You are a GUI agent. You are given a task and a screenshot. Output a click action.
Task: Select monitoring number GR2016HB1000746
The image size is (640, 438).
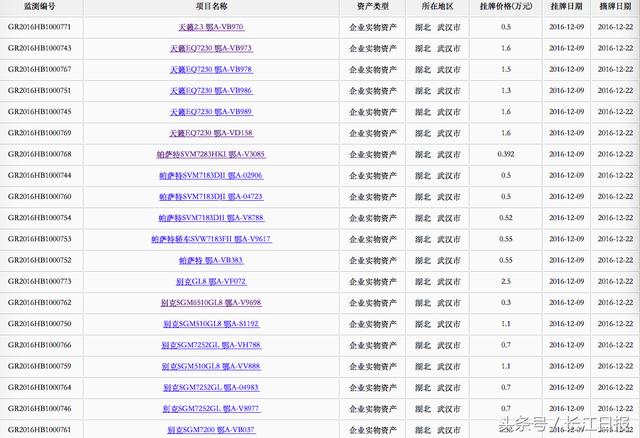[x=40, y=409]
